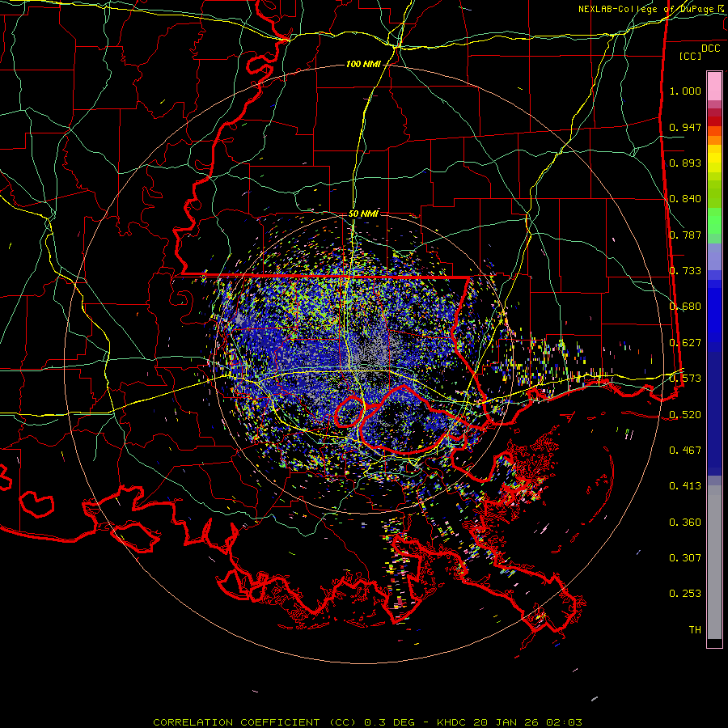The image size is (728, 728).
Task: Click the KHDC radar site identifier
Action: (x=451, y=722)
